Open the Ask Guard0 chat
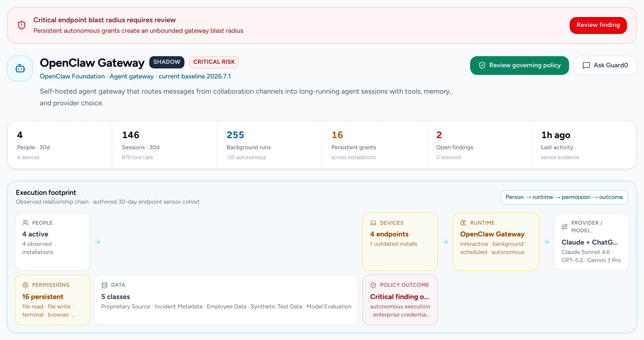 [x=605, y=65]
